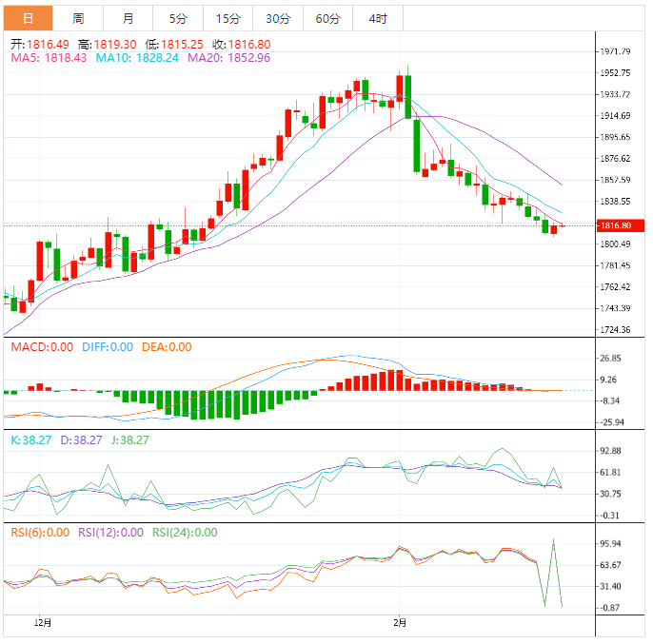Image resolution: width=653 pixels, height=644 pixels.
Task: Open the 30分 timeframe tab
Action: tap(278, 18)
